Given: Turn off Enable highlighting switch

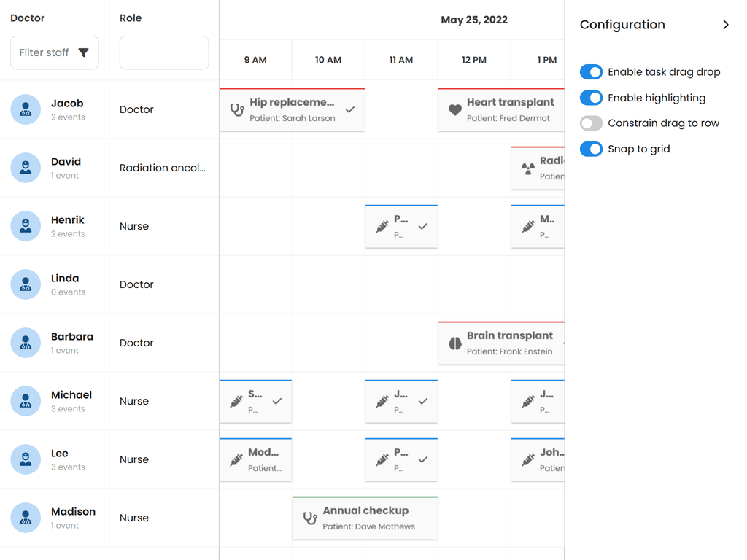Looking at the screenshot, I should point(591,98).
